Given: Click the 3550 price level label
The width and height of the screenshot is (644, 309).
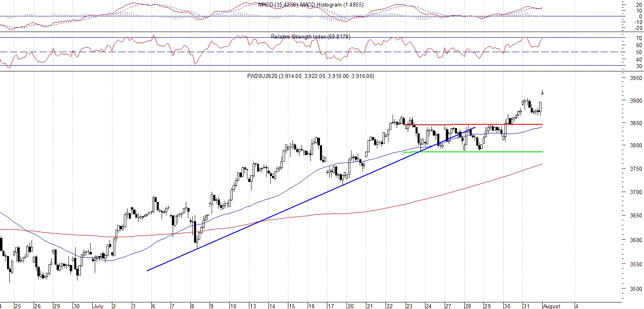Looking at the screenshot, I should point(636,264).
